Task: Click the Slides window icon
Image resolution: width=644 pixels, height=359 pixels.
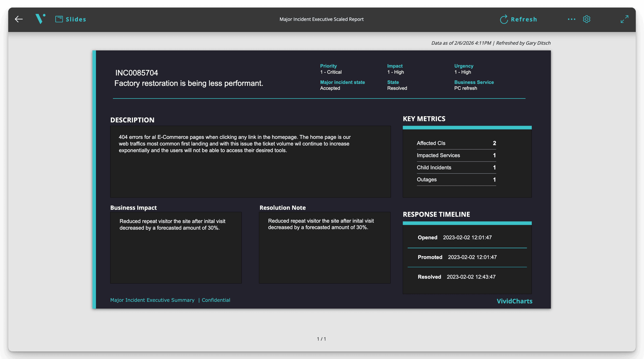Action: pyautogui.click(x=59, y=19)
